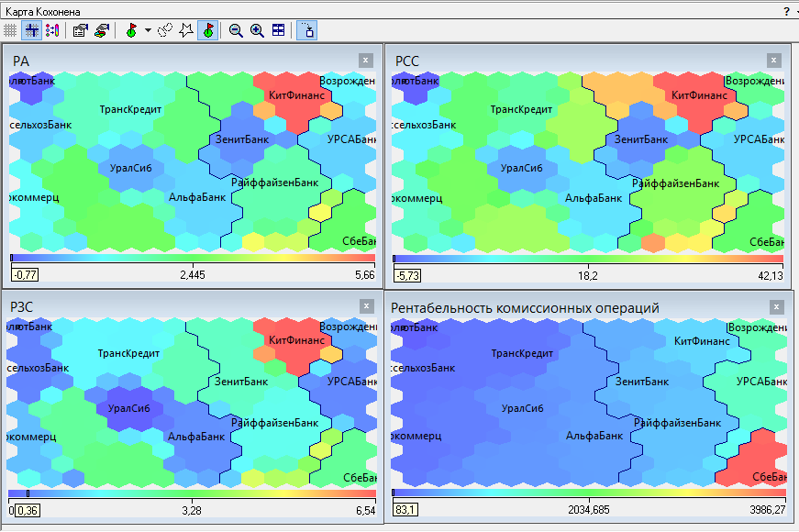Select КитФинанс cell on PA map

click(x=296, y=95)
